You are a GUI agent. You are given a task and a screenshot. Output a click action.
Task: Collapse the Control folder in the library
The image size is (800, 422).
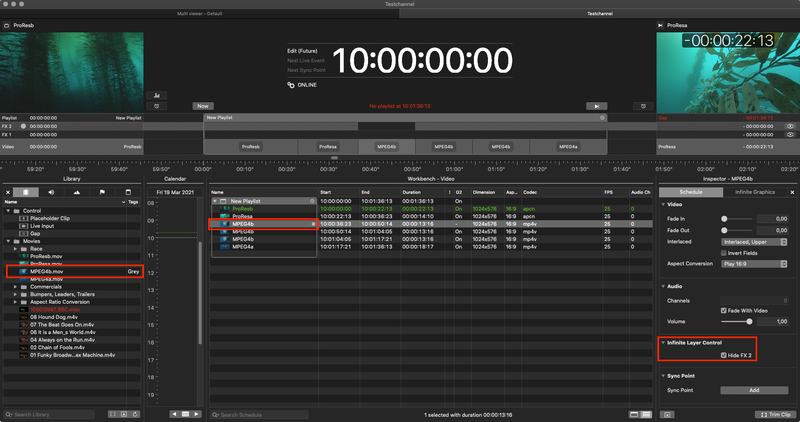[x=8, y=211]
